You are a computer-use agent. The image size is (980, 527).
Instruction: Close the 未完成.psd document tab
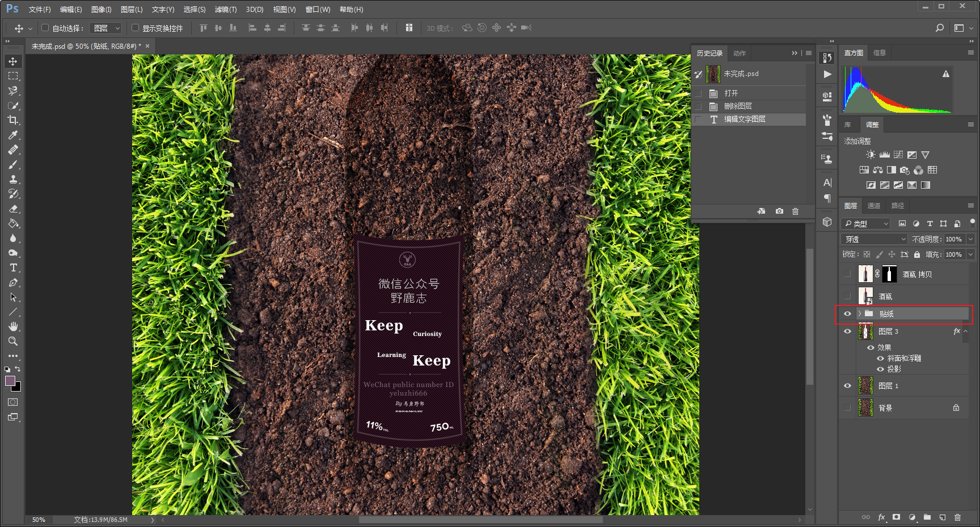pyautogui.click(x=147, y=46)
